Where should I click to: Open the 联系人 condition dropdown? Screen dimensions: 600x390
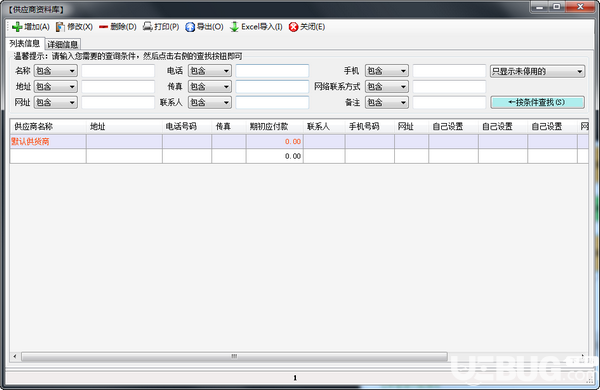(210, 102)
